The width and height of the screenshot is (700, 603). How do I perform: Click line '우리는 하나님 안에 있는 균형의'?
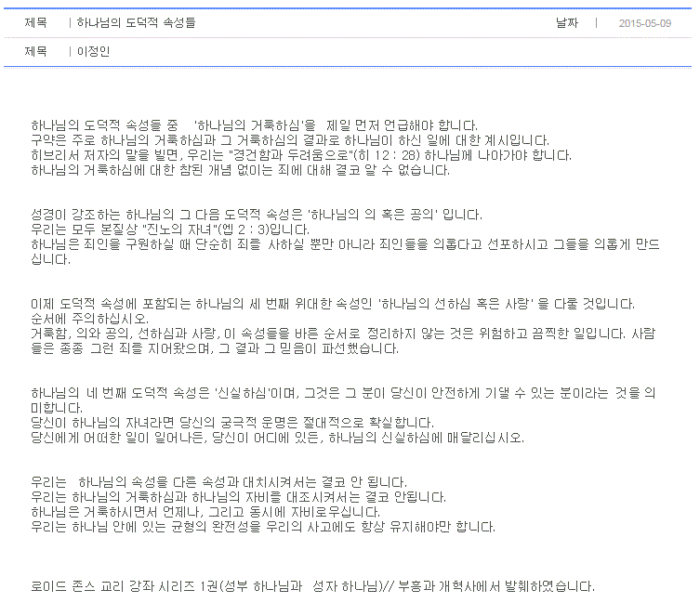pyautogui.click(x=263, y=527)
